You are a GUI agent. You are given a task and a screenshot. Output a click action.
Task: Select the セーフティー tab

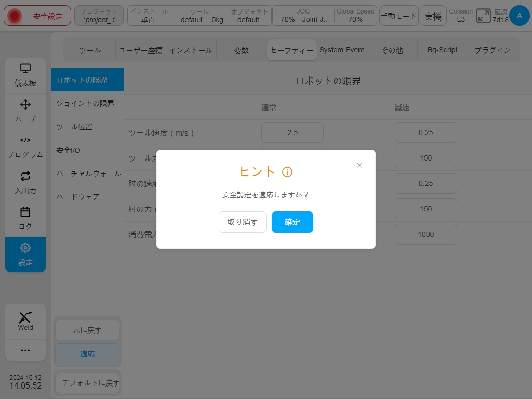pos(292,50)
